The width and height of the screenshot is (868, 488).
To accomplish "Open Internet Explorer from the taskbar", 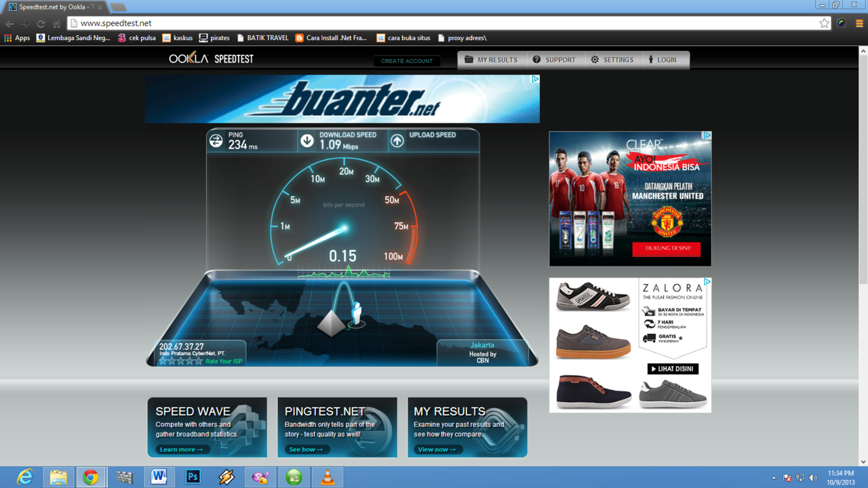I will coord(24,477).
